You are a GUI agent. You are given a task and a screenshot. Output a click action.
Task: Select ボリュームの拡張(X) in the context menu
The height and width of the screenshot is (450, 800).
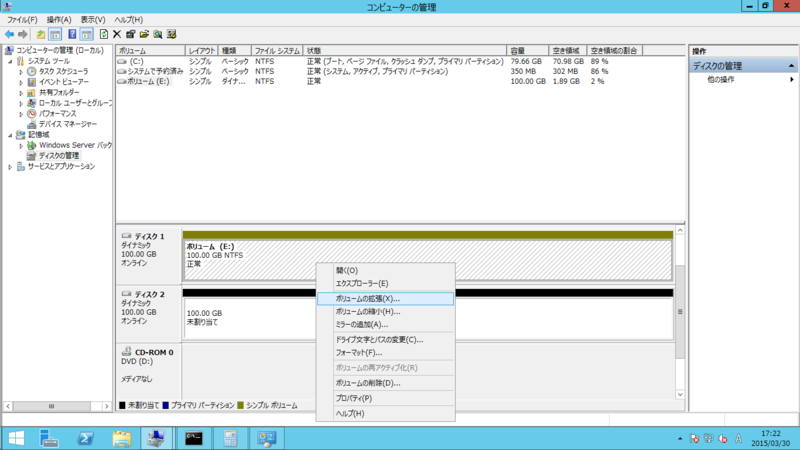(367, 298)
